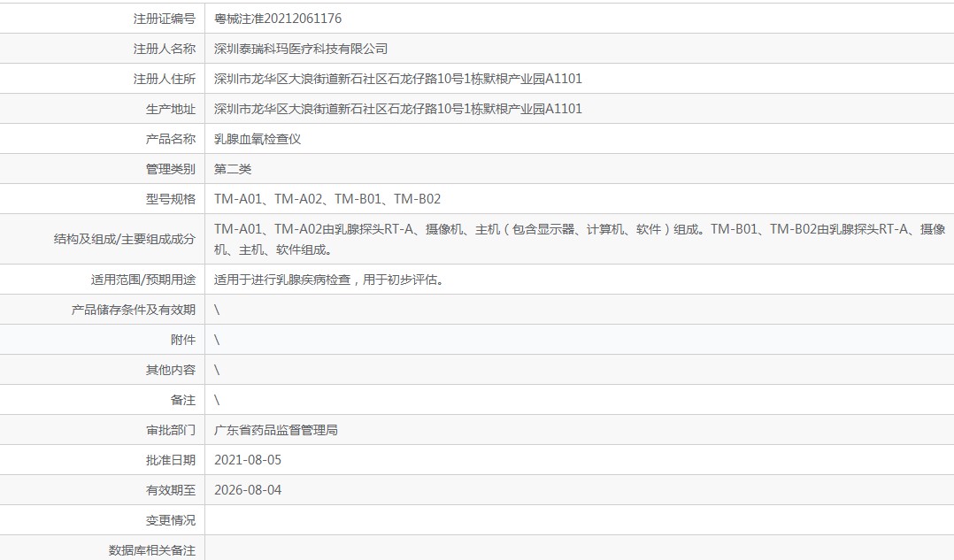Click the 批准日期 label
Screen dimensions: 954x560
[170, 460]
